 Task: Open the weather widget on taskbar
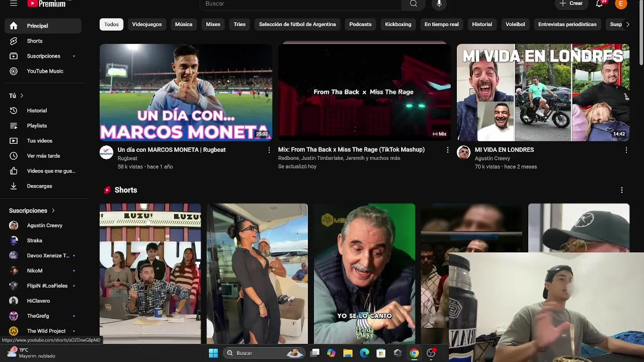pyautogui.click(x=31, y=353)
